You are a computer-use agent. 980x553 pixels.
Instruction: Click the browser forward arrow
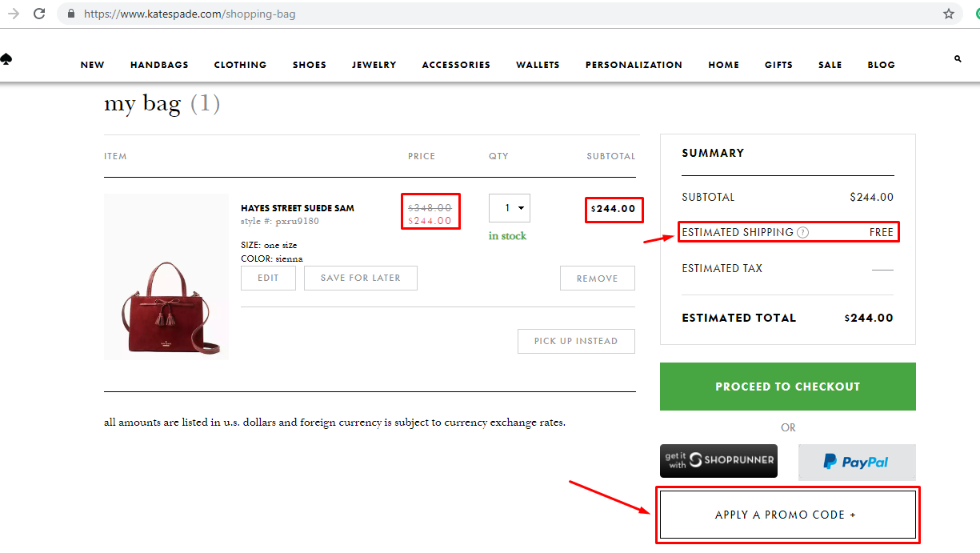(x=14, y=14)
